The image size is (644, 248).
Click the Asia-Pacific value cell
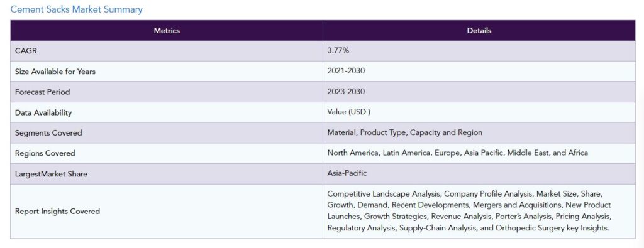pos(479,174)
